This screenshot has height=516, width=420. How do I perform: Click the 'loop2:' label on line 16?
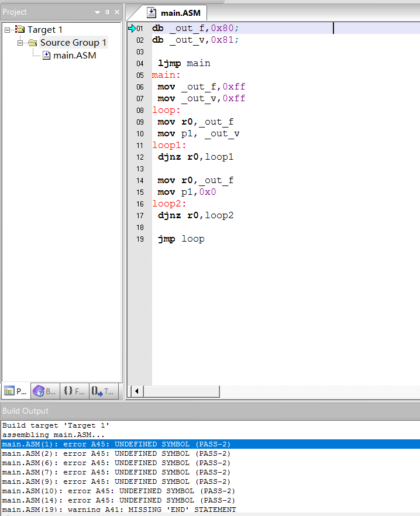pyautogui.click(x=169, y=204)
